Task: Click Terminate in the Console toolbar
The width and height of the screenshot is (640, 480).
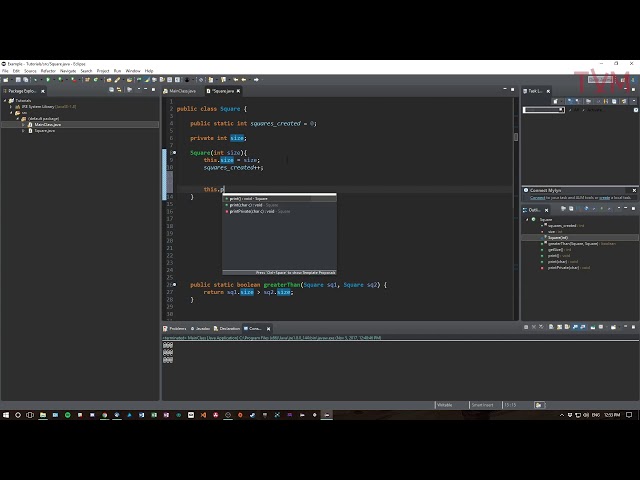Action: click(x=526, y=327)
